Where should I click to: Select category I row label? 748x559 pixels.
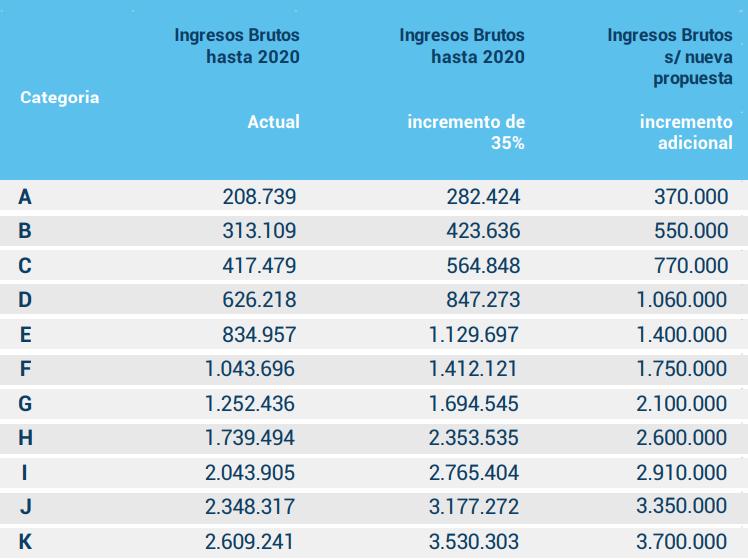(x=24, y=473)
